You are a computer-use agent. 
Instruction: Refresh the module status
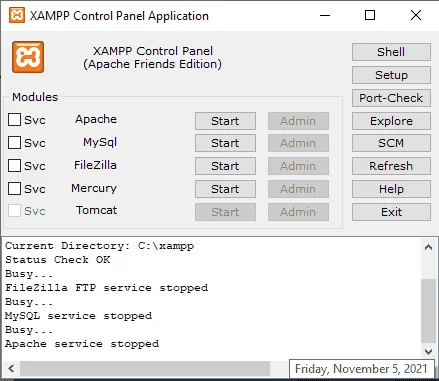[391, 166]
